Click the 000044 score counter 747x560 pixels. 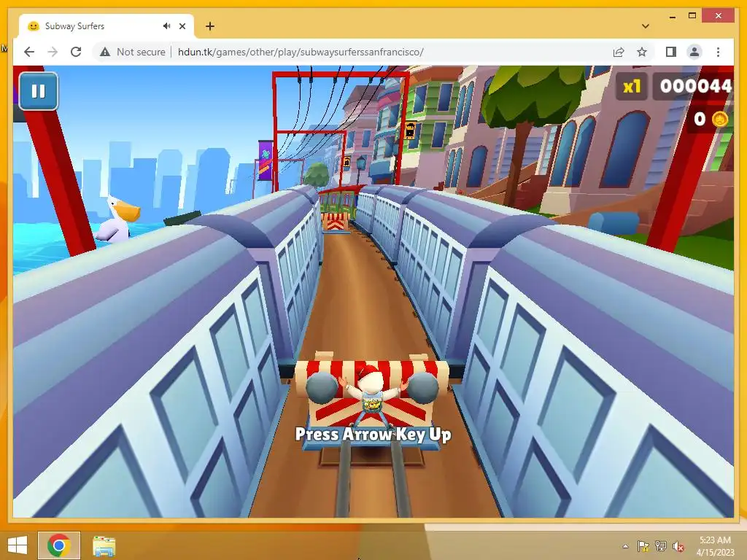tap(695, 86)
